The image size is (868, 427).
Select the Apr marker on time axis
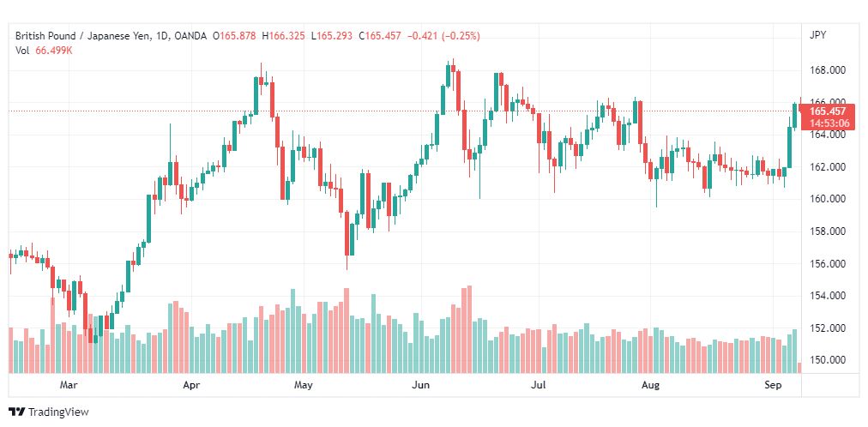click(x=191, y=384)
